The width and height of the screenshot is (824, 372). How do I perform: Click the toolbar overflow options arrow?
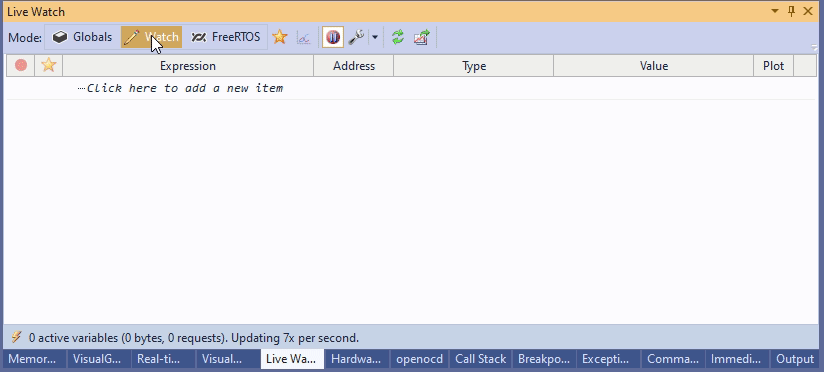tap(815, 47)
